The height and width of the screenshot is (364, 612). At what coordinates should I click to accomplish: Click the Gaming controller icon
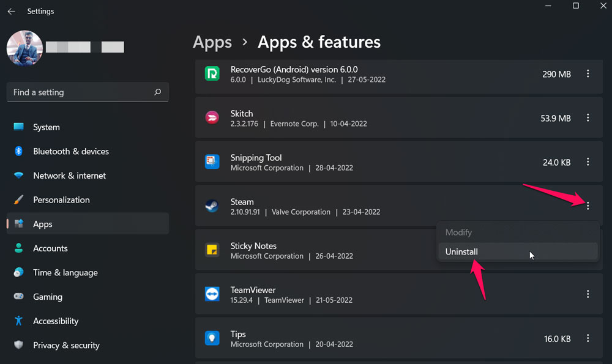[18, 296]
